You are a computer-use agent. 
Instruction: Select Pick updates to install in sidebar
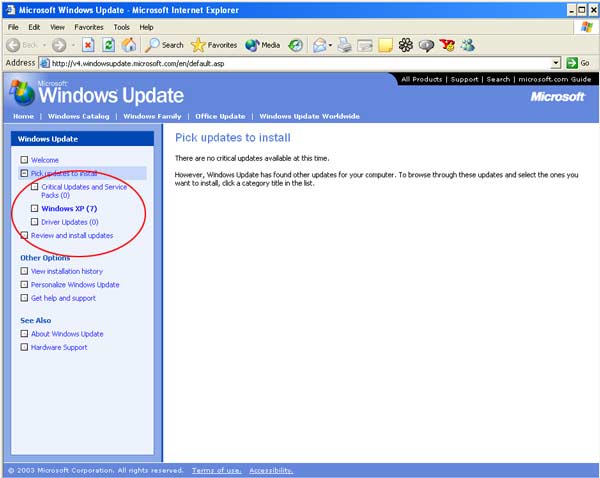point(64,173)
